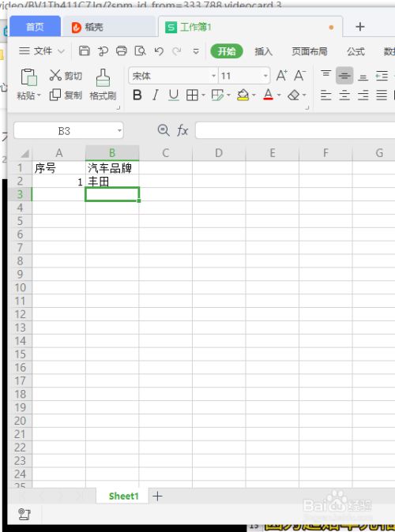The image size is (395, 532).
Task: Expand the 文件 menu chevron
Action: pyautogui.click(x=61, y=51)
